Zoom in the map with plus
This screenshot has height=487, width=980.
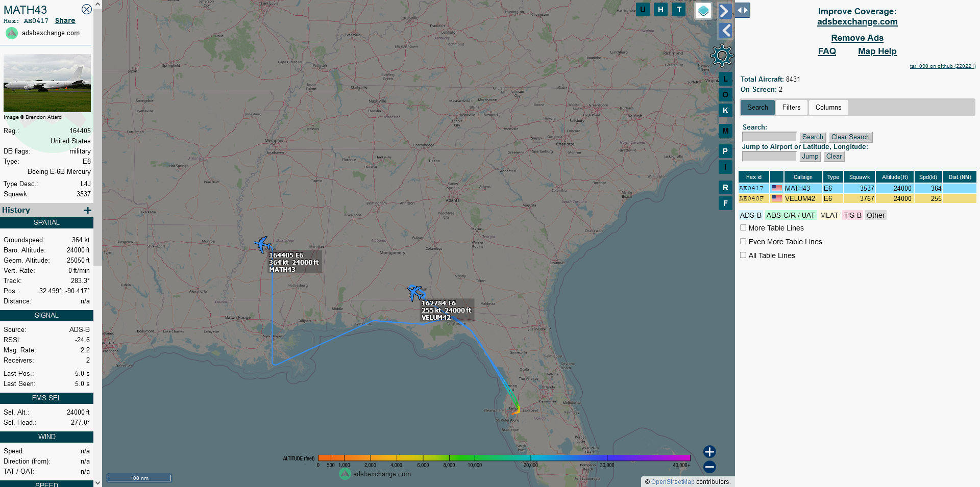[x=709, y=452]
